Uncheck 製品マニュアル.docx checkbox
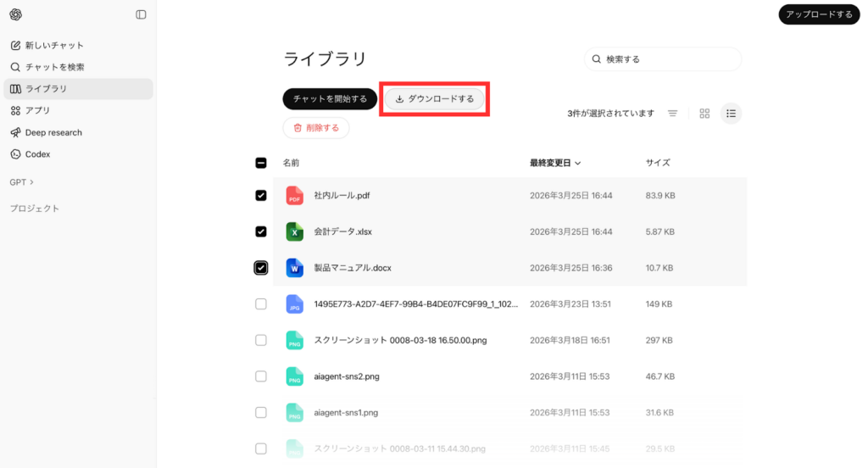Screen dimensions: 868x468 click(261, 268)
